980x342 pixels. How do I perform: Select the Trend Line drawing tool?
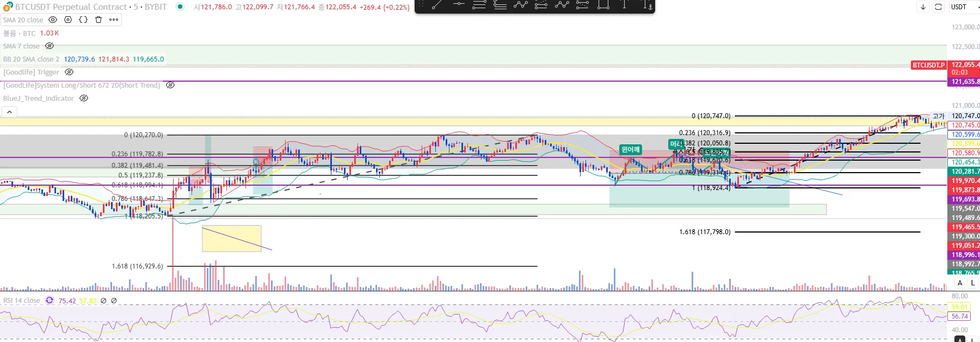coord(437,5)
